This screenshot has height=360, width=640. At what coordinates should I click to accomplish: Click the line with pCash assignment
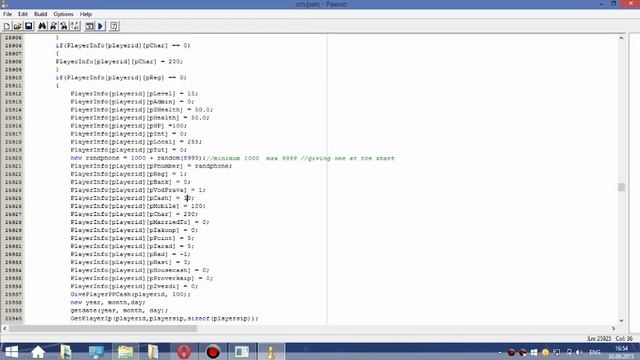(x=132, y=198)
